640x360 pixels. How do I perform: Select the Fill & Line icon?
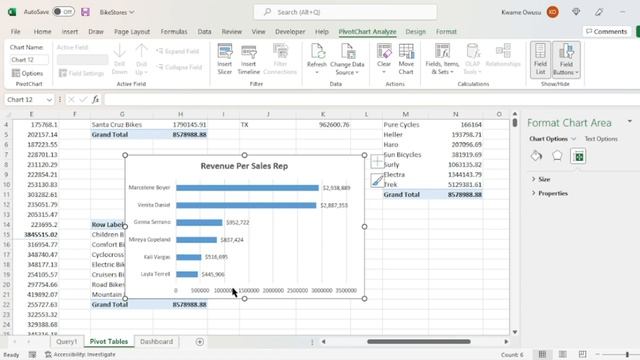tap(536, 156)
